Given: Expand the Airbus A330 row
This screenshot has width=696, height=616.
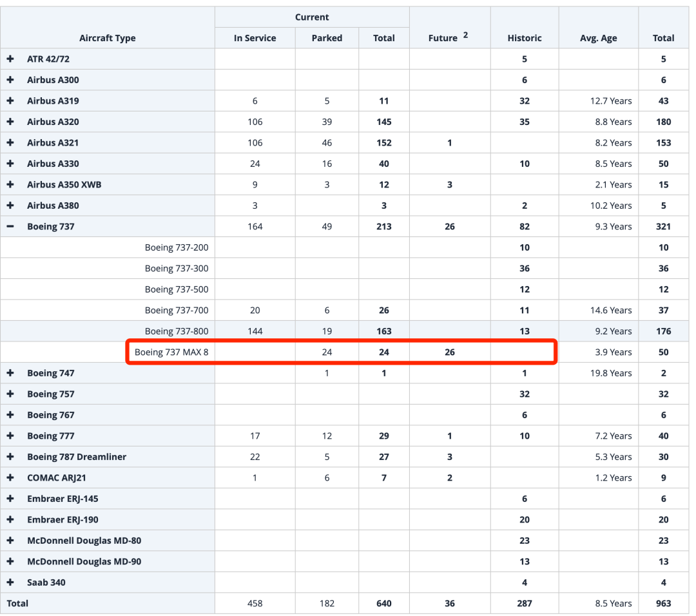Looking at the screenshot, I should pyautogui.click(x=10, y=163).
